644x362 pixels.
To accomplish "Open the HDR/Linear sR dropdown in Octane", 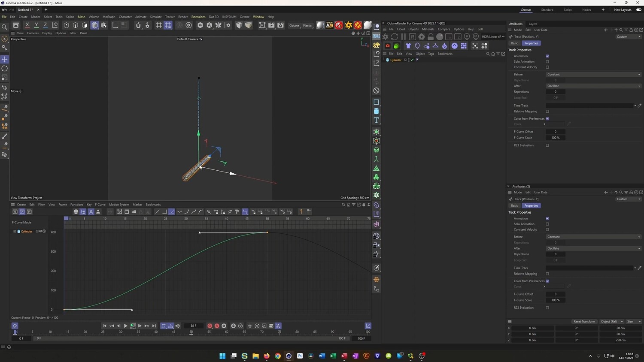I will click(x=492, y=37).
